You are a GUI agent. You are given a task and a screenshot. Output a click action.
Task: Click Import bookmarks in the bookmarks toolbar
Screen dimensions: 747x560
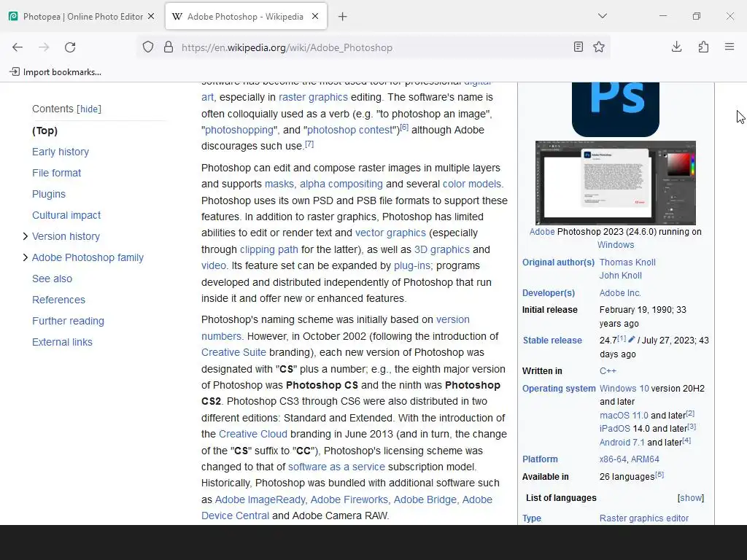55,72
